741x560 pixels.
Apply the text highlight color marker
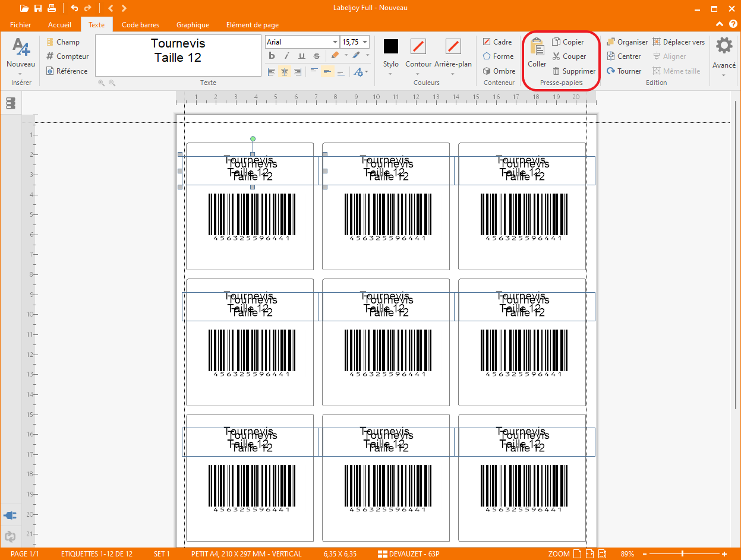click(335, 56)
